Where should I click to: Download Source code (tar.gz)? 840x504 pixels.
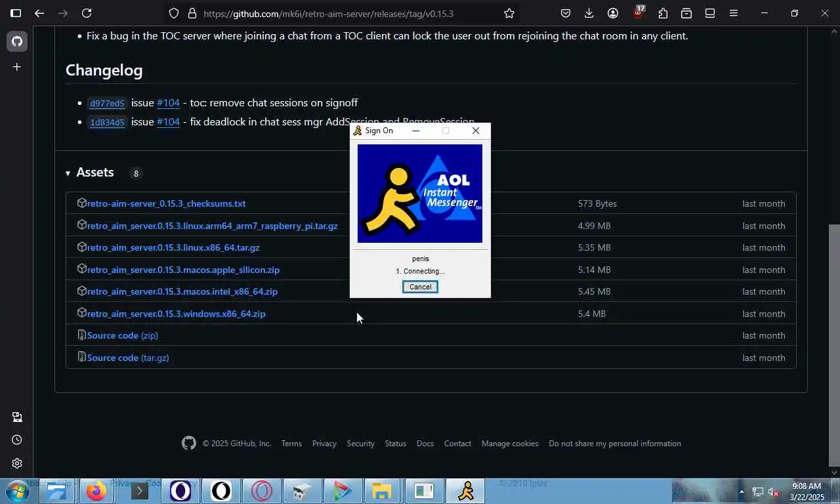point(128,358)
